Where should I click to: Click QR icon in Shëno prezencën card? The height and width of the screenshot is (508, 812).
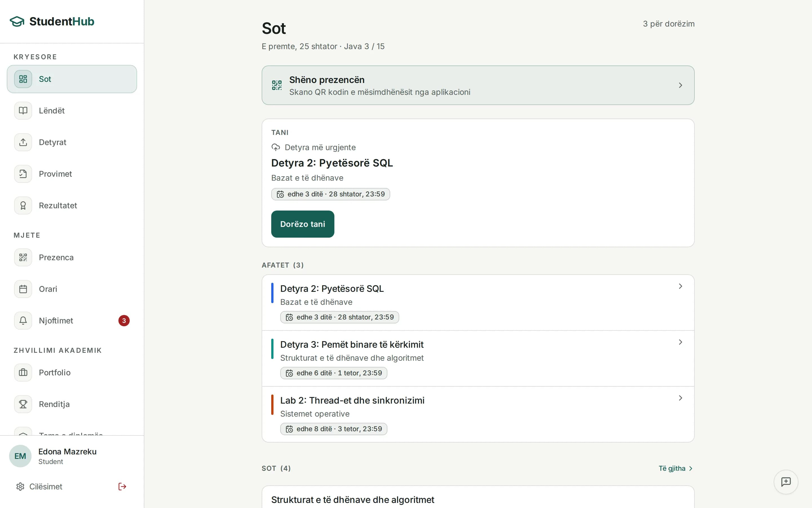pos(277,85)
